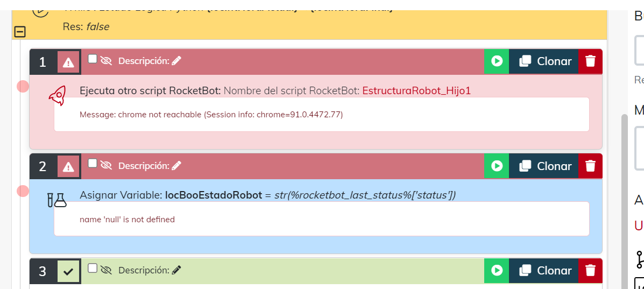Clone step 3 command
644x289 pixels.
click(544, 271)
